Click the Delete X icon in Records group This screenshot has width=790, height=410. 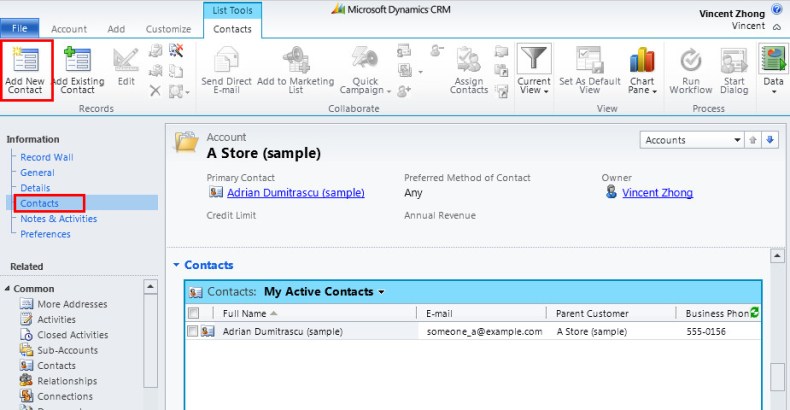[155, 91]
